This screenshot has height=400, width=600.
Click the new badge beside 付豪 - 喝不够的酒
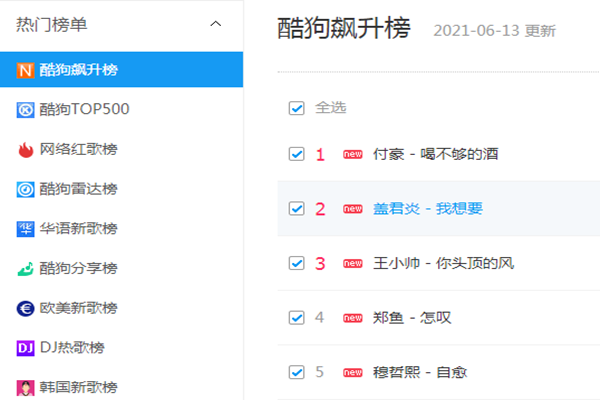pos(352,154)
